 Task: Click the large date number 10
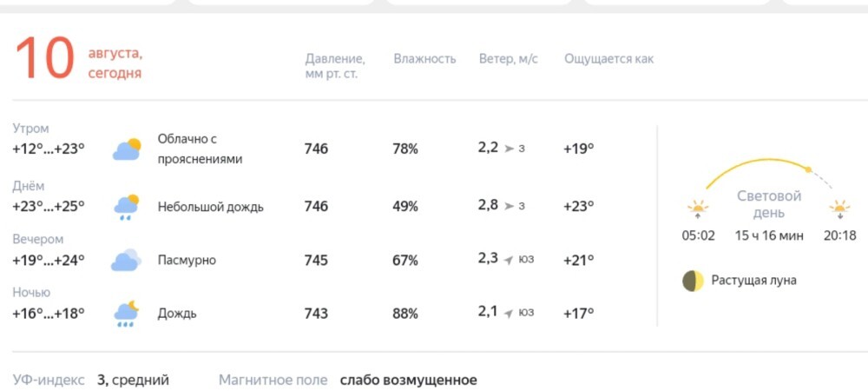pos(45,59)
